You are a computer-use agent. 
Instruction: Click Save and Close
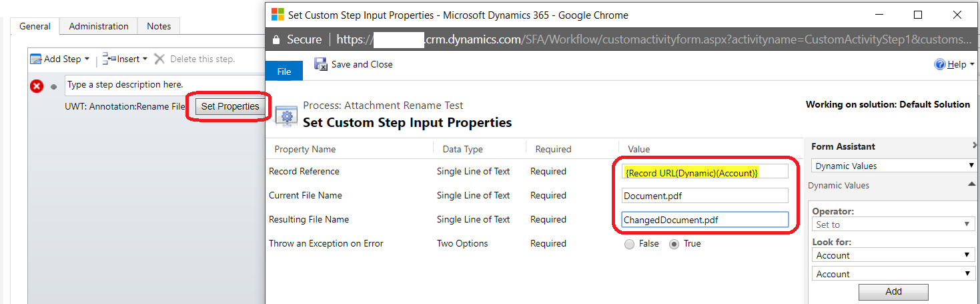[x=362, y=65]
